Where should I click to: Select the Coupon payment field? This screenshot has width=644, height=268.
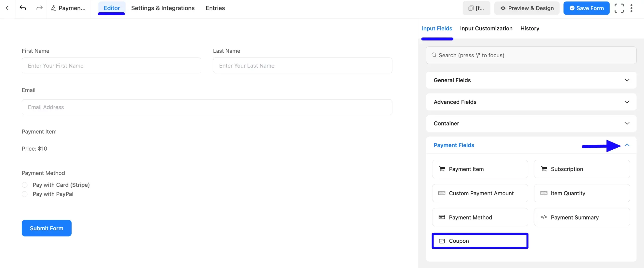[479, 241]
